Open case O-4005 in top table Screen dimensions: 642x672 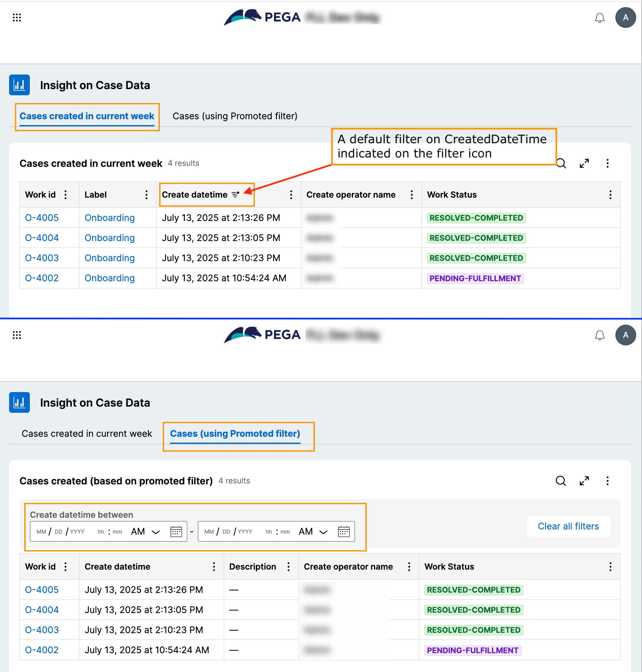42,217
